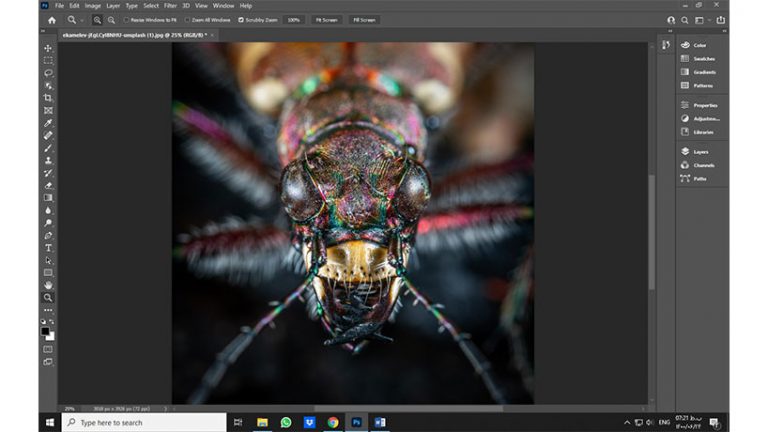
Task: Click the Fill Screen button
Action: [364, 20]
